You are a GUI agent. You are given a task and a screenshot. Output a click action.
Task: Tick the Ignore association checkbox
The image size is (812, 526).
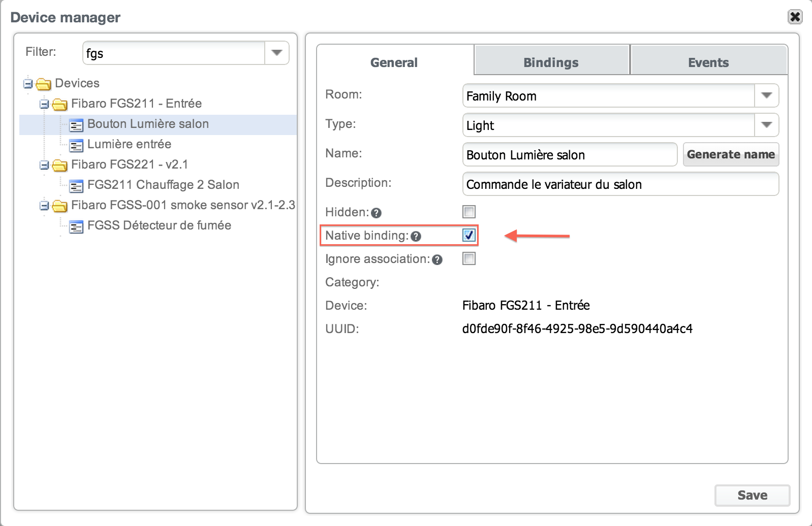tap(469, 259)
